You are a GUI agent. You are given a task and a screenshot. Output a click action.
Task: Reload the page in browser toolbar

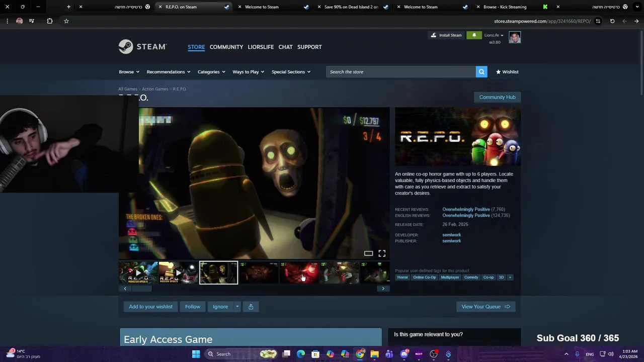(x=612, y=21)
